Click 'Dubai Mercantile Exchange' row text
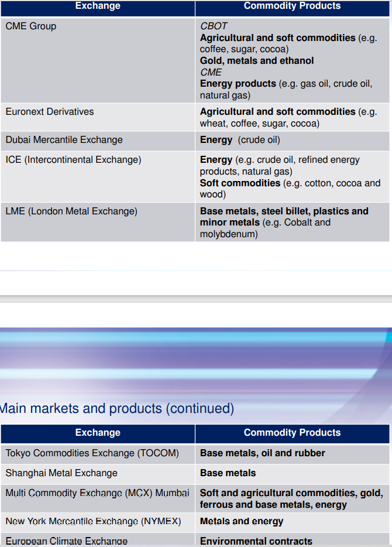Screen dimensions: 392x547 [64, 140]
